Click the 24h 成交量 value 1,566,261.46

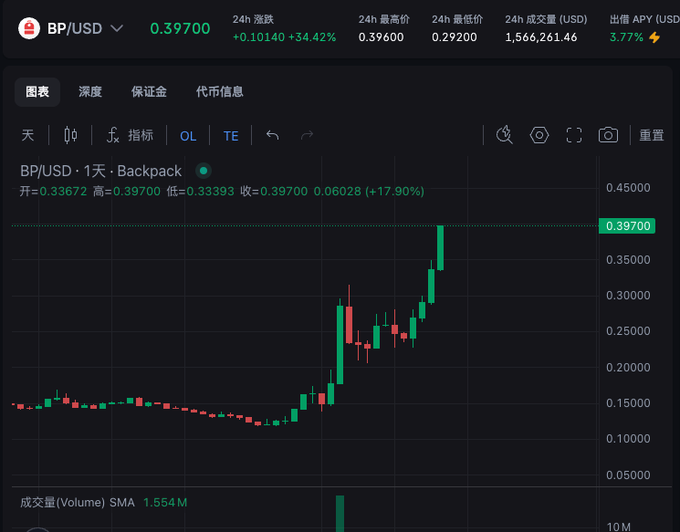[x=541, y=37]
